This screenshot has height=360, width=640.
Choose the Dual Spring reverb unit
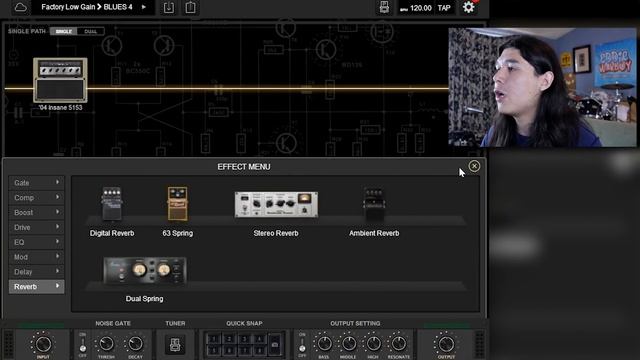pyautogui.click(x=144, y=271)
